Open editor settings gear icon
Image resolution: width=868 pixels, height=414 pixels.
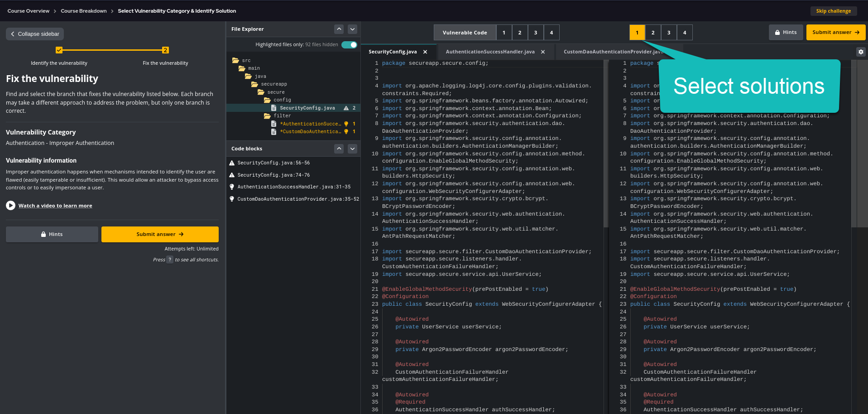(x=861, y=52)
